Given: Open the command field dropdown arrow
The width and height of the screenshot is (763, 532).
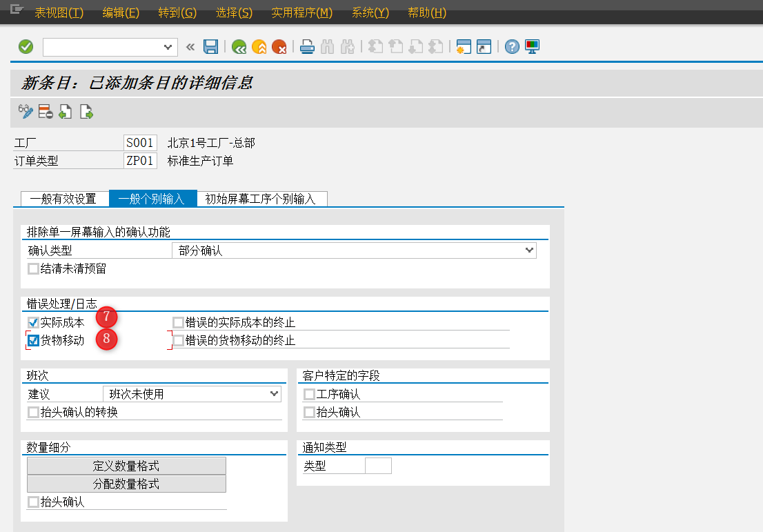Looking at the screenshot, I should click(x=168, y=47).
